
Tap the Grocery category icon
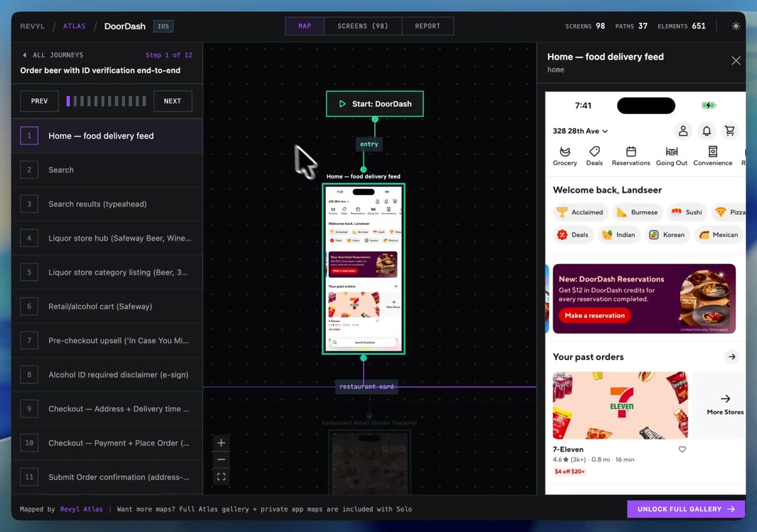click(565, 156)
